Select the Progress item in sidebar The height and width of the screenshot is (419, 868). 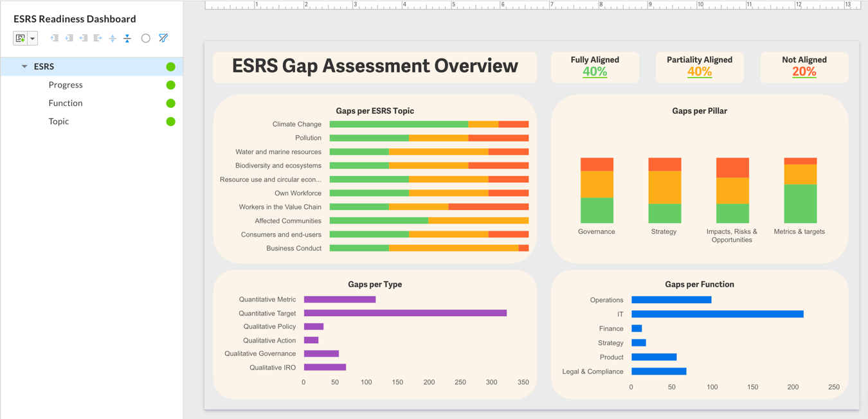pos(66,85)
